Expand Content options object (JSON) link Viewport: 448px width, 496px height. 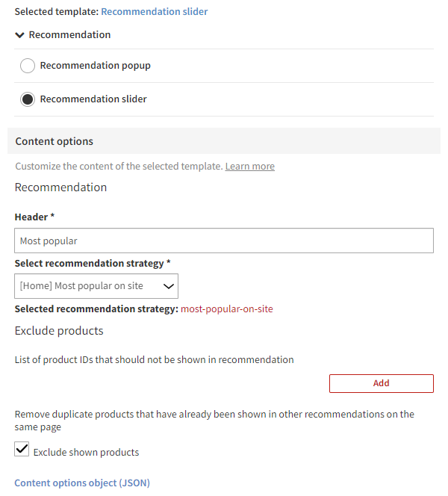[82, 483]
